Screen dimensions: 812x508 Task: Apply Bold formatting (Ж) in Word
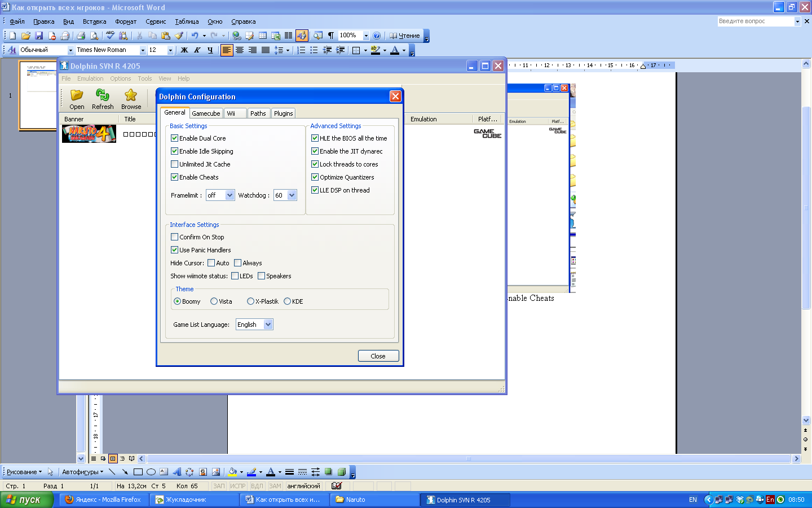(184, 50)
